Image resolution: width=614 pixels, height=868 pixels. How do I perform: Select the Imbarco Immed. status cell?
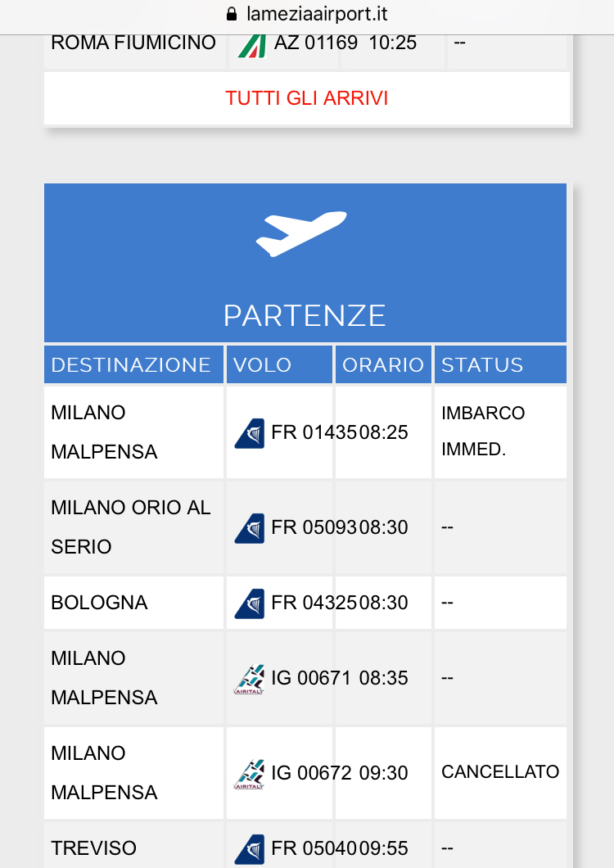tap(483, 432)
